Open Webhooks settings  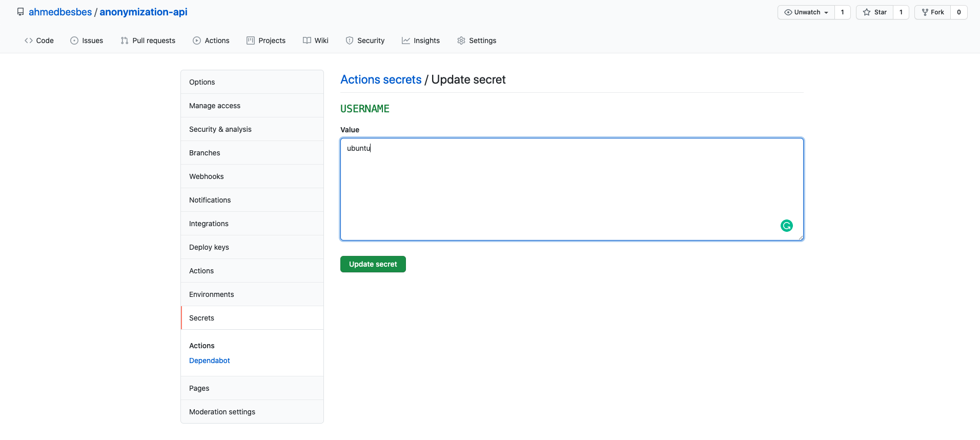tap(252, 176)
